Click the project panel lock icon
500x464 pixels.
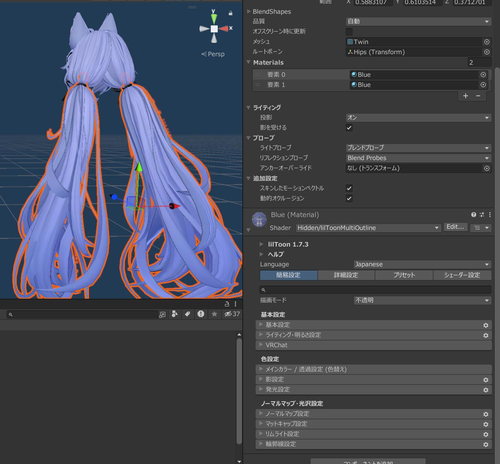pyautogui.click(x=227, y=304)
